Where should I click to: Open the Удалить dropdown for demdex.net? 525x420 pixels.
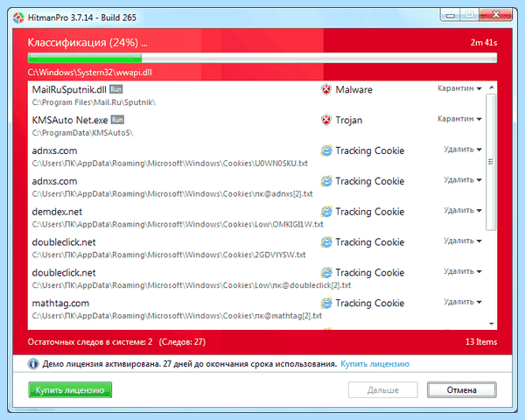pos(463,210)
